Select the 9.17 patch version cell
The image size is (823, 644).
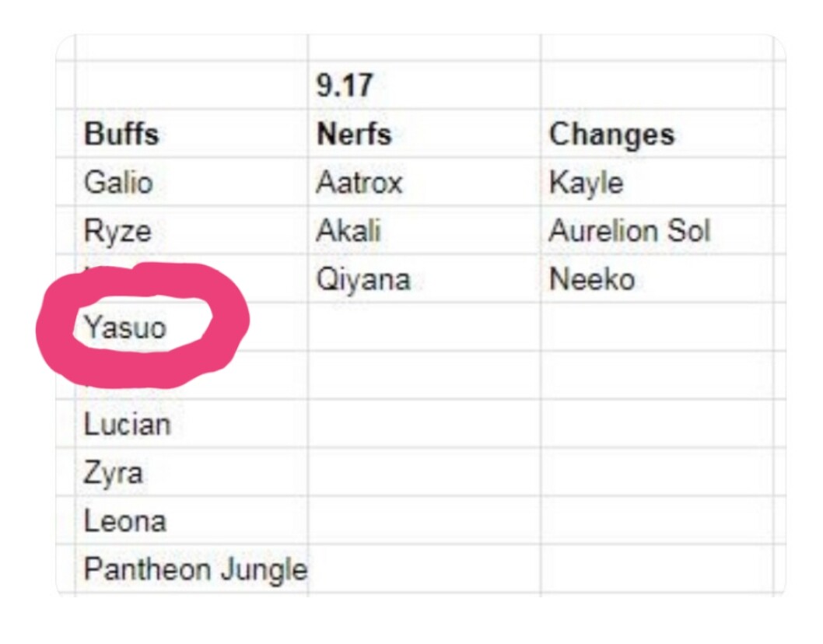(x=424, y=85)
